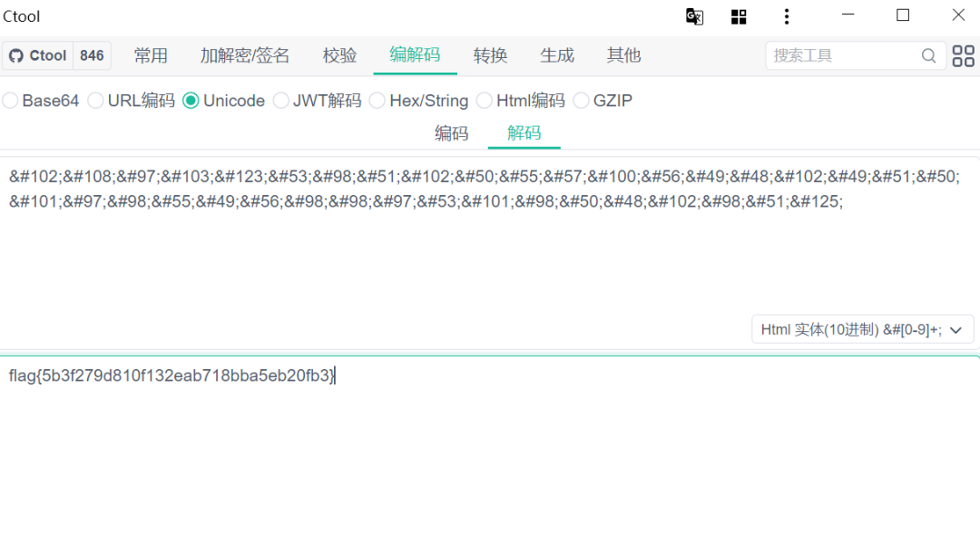Image resolution: width=980 pixels, height=536 pixels.
Task: Choose the JWT解码 radio option
Action: click(x=281, y=101)
